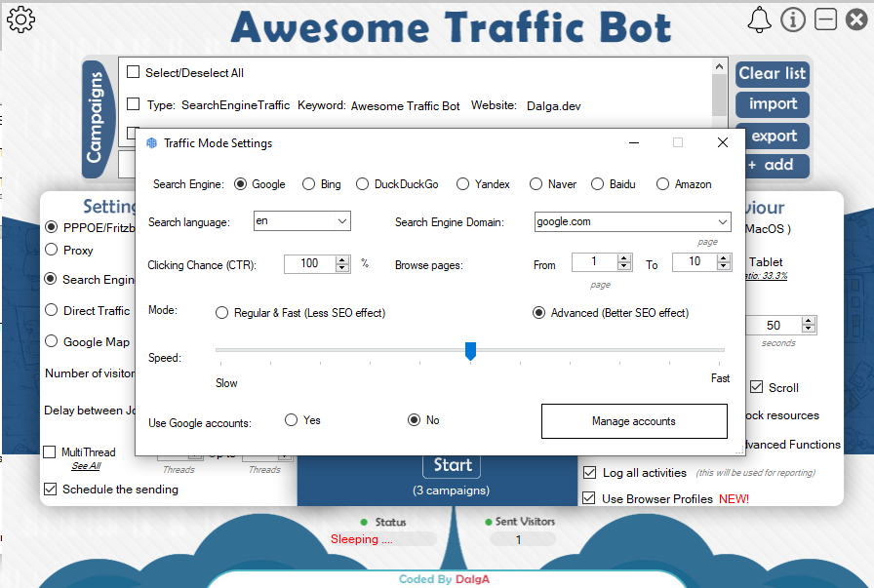This screenshot has height=588, width=874.
Task: Click the Sleeping status text
Action: (x=361, y=539)
